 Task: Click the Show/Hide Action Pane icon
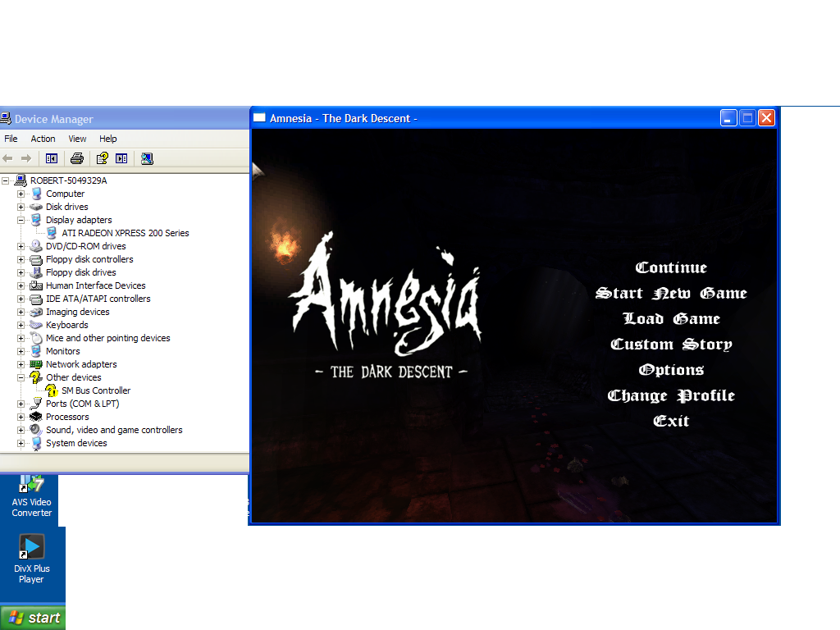click(x=121, y=158)
